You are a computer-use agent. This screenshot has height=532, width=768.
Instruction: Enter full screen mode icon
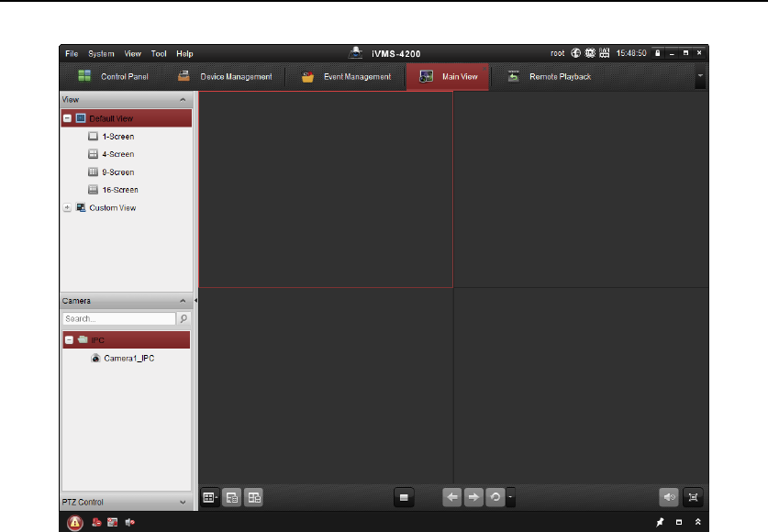pos(693,498)
